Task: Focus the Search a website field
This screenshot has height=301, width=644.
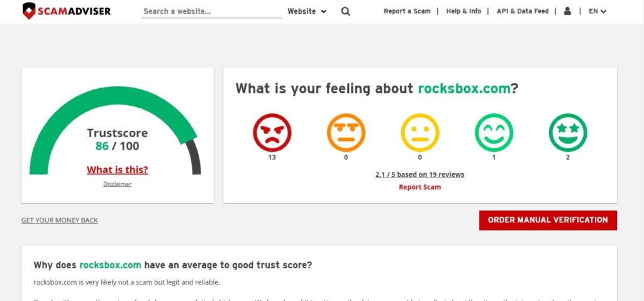Action: coord(211,11)
